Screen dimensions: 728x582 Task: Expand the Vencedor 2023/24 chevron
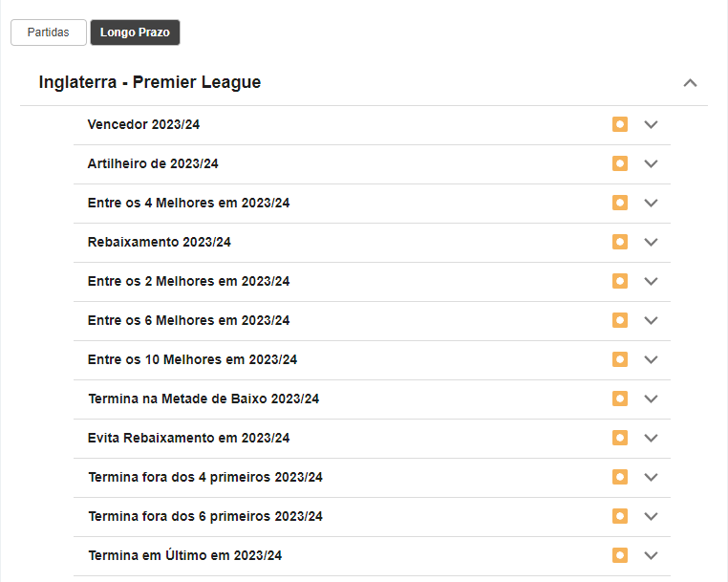(x=652, y=124)
